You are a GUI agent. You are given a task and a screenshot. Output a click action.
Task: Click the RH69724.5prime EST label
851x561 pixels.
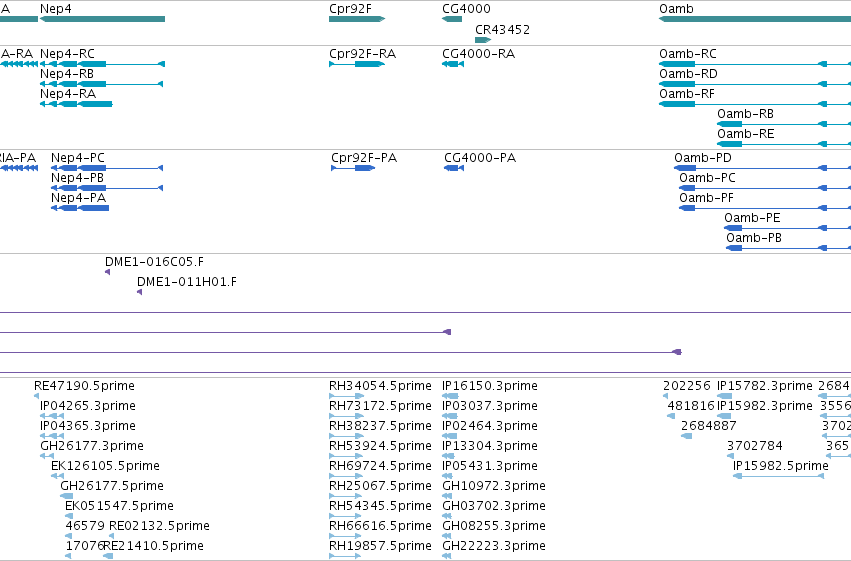click(380, 466)
